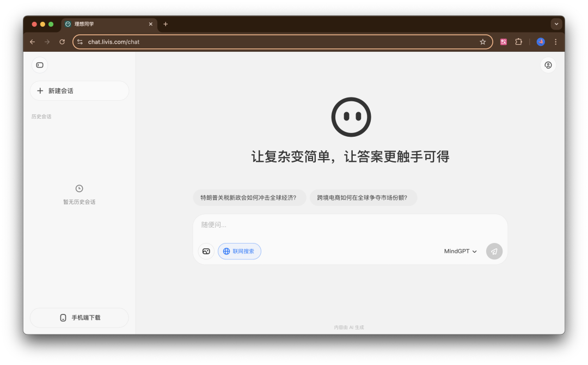
Task: Click the chat.livis.com address bar
Action: coord(278,42)
